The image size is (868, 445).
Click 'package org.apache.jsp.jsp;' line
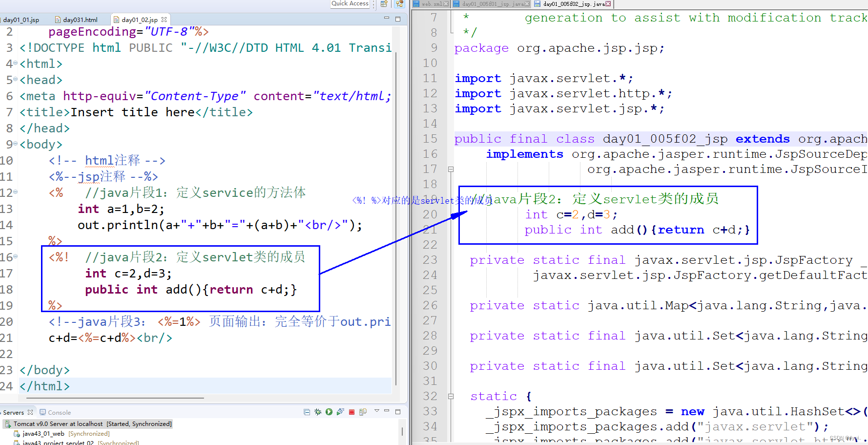click(559, 48)
